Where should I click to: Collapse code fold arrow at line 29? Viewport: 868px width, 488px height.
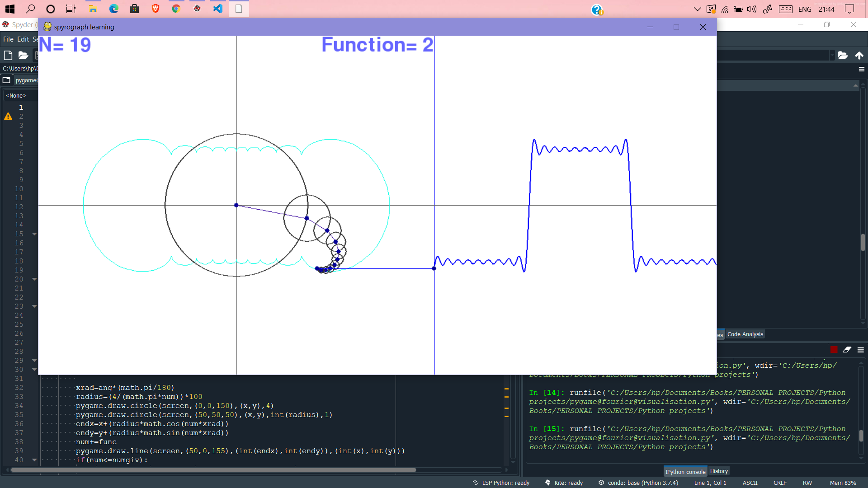pos(34,361)
